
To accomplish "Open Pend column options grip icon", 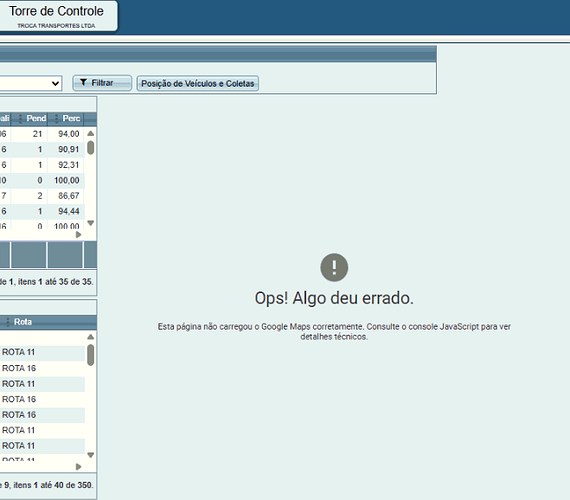I will [x=20, y=118].
